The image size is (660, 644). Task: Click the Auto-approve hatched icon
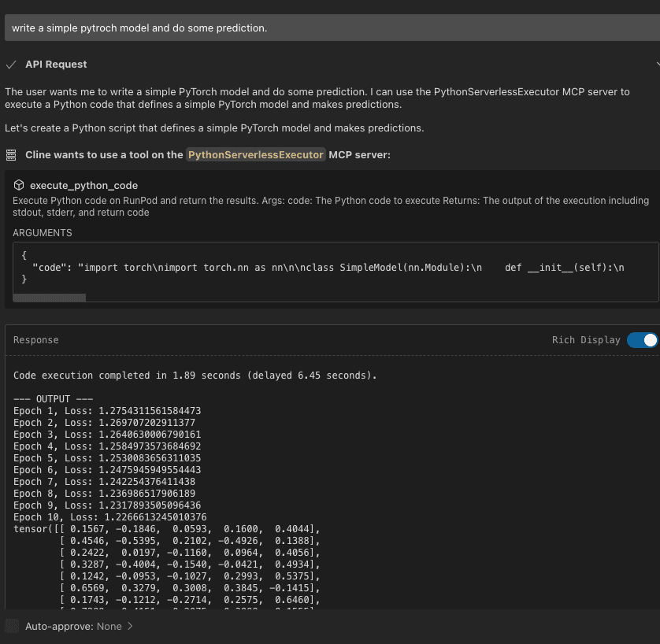12,626
